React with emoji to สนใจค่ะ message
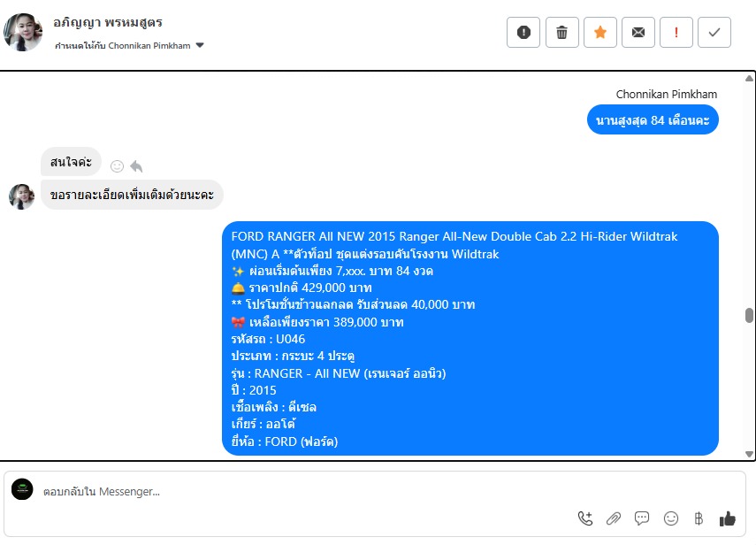Viewport: 756px width, 545px height. (x=118, y=166)
